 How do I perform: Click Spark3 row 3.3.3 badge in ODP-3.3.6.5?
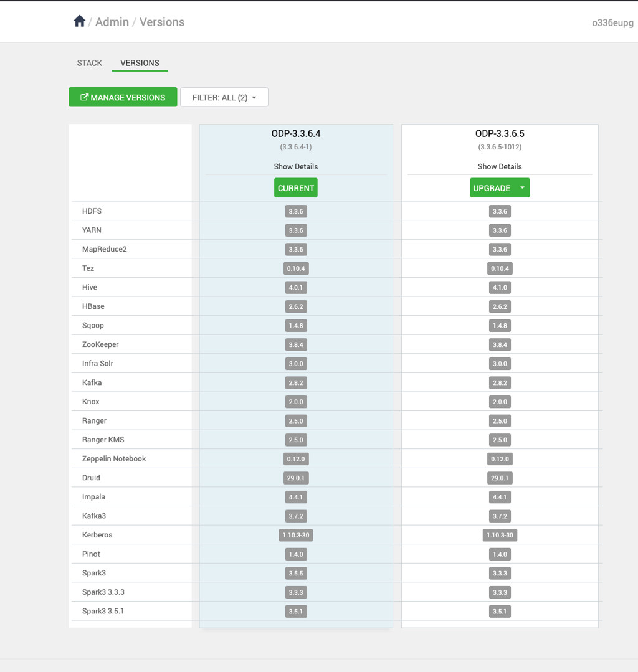point(500,574)
